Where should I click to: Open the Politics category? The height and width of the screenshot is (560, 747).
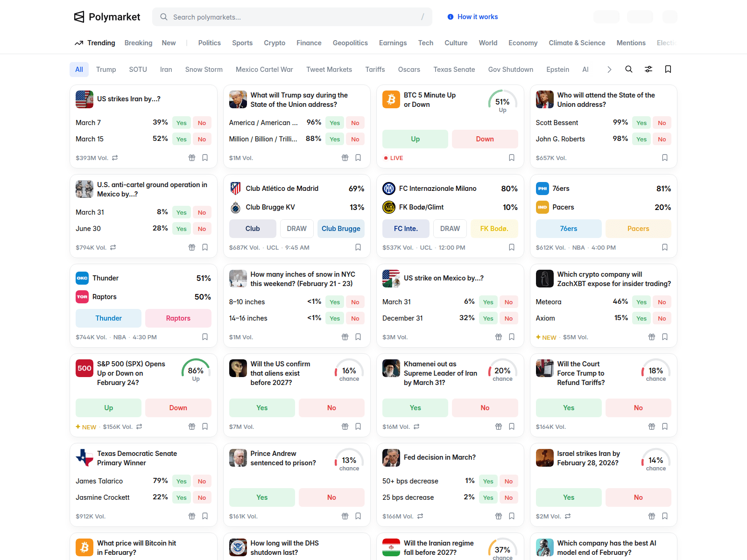click(x=210, y=43)
